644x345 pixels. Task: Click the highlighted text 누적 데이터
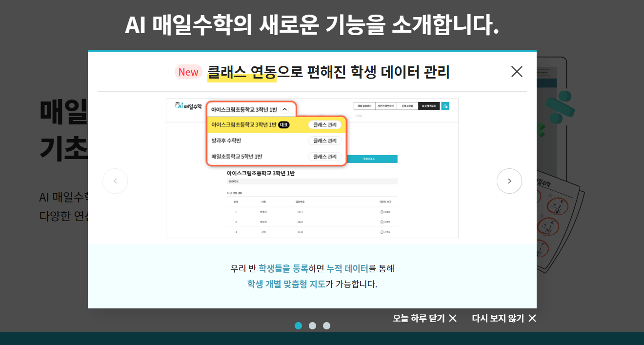click(347, 268)
